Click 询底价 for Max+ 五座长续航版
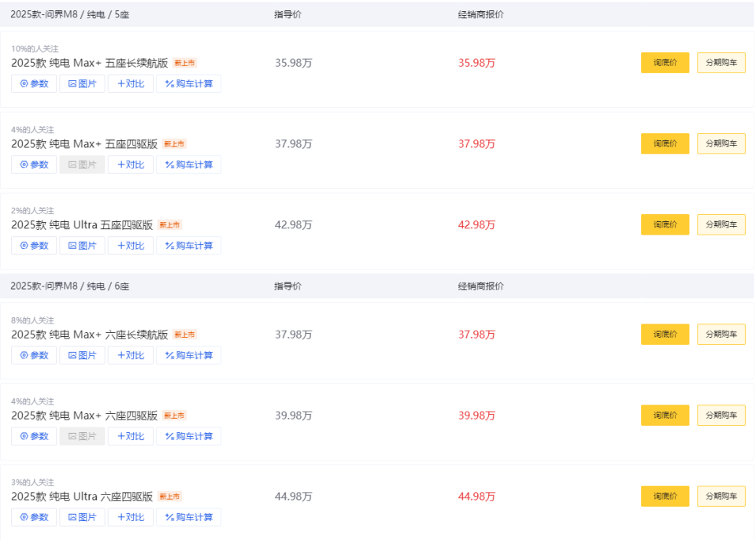 (665, 63)
